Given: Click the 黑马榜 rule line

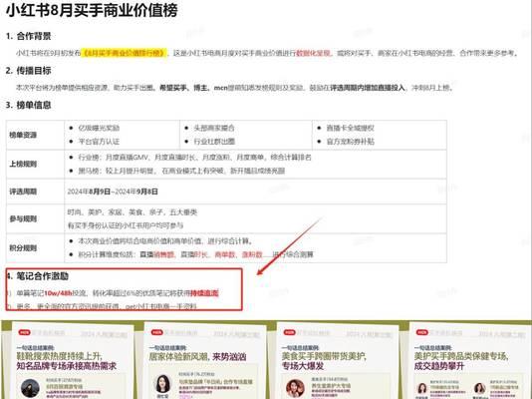Looking at the screenshot, I should [x=181, y=171].
